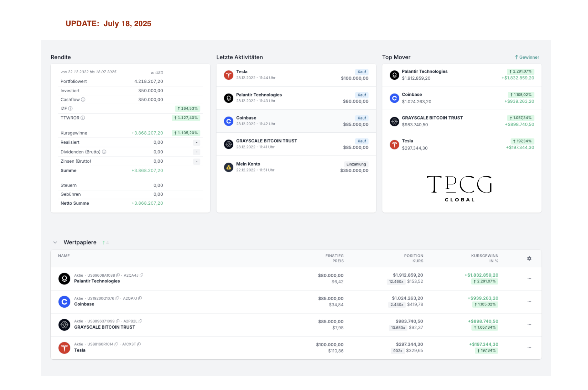Copy the Tesla ISIN US88160R1014

[116, 344]
